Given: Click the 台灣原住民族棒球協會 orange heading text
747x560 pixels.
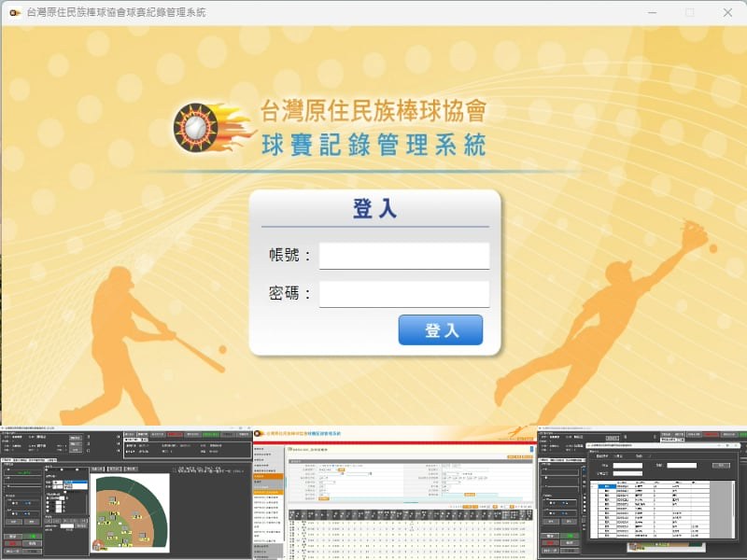Looking at the screenshot, I should 373,112.
